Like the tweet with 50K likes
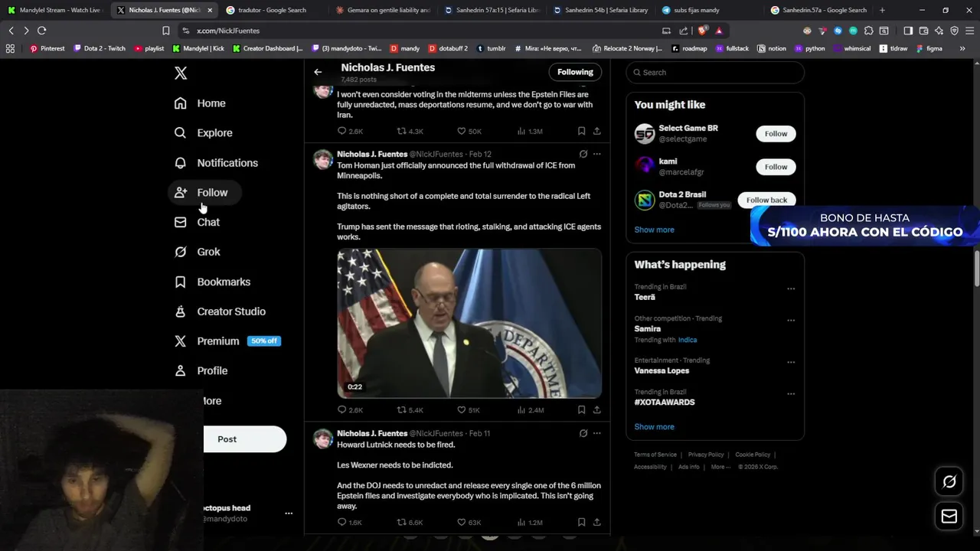980x551 pixels. pos(462,132)
